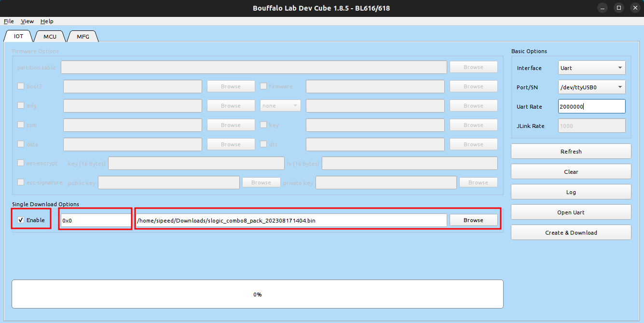Click Browse for the private key field
The image size is (644, 323).
point(478,183)
